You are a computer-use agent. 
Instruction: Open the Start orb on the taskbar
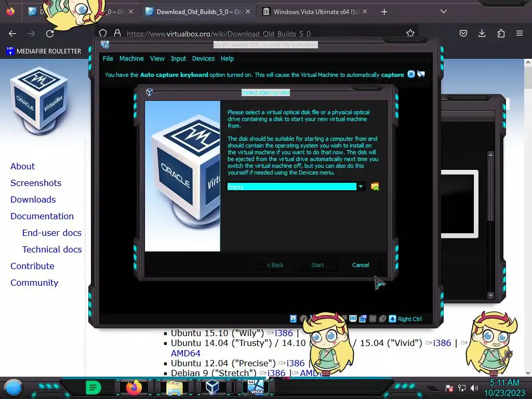tap(14, 388)
